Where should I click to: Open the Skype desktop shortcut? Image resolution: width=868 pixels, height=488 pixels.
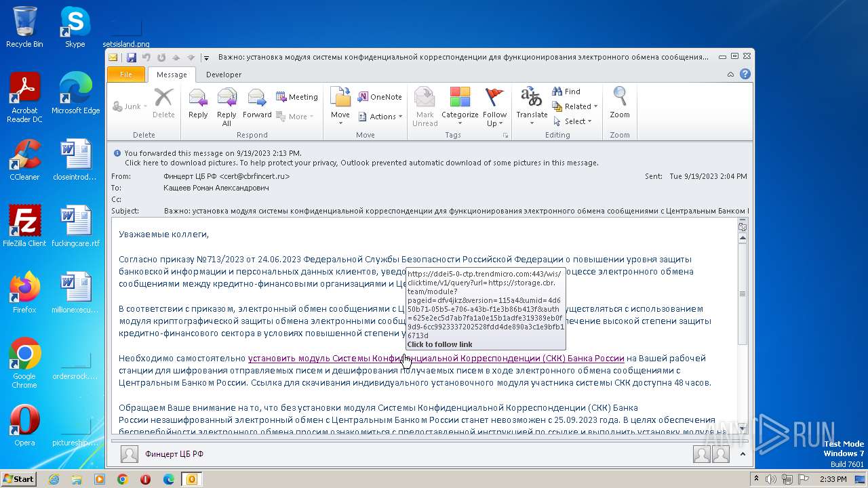75,27
